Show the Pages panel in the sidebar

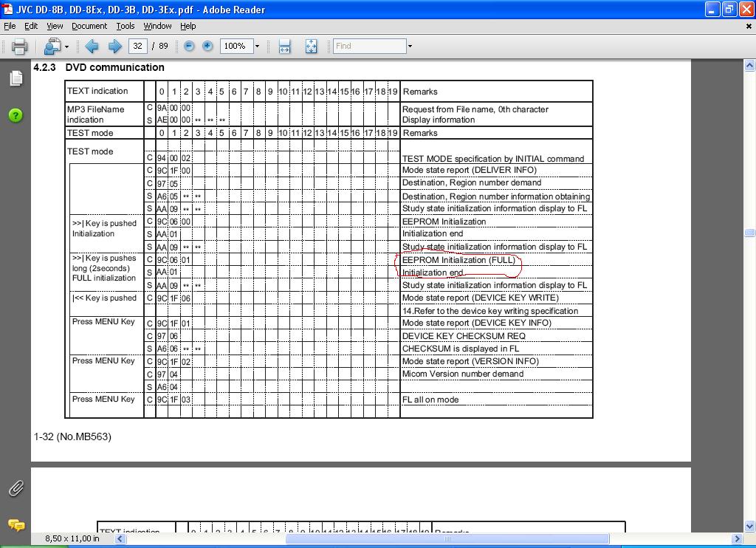tap(16, 78)
